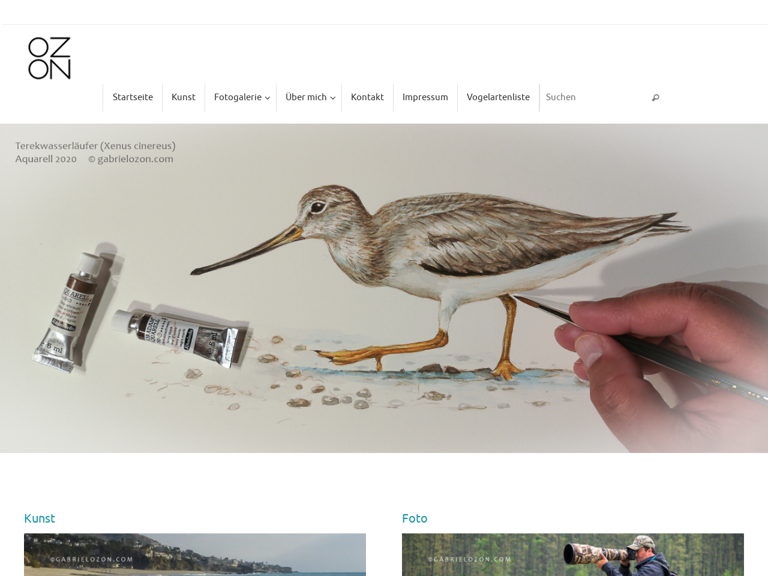
Task: Open the photographer thumbnail under Foto
Action: tap(573, 554)
